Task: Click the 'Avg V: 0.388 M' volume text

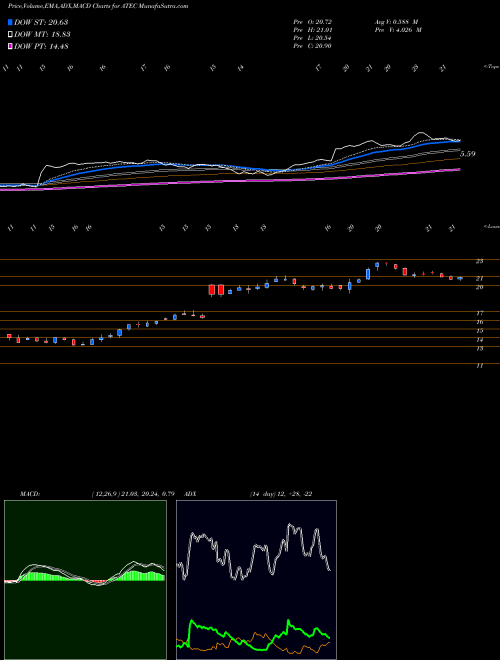Action: point(395,21)
